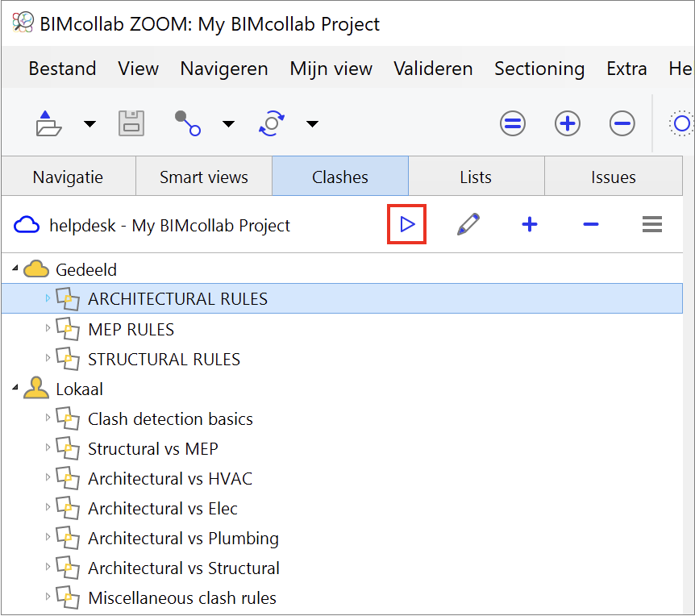Screen dimensions: 695x616
Task: Expand STRUCTURAL RULES node
Action: tap(48, 358)
